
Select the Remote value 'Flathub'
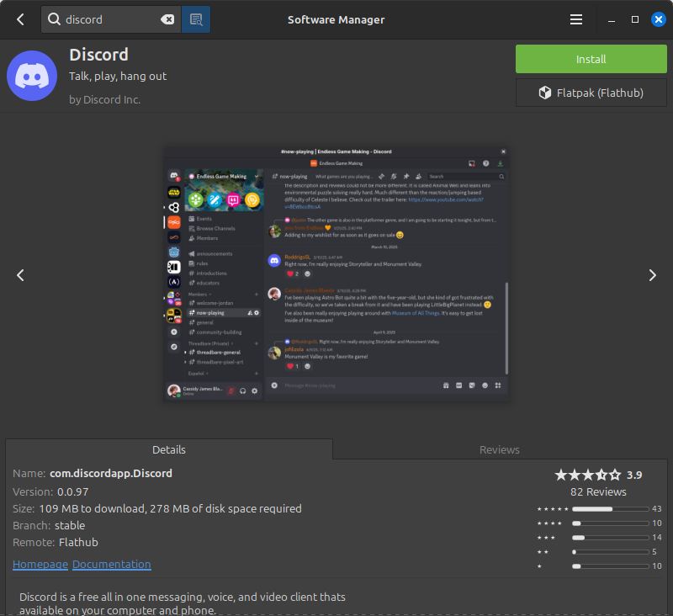click(x=78, y=542)
